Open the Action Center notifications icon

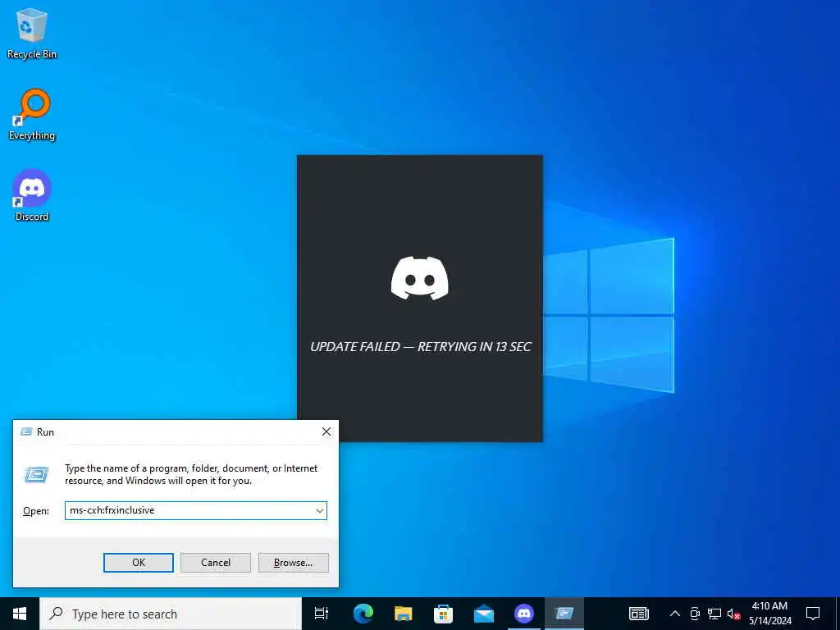point(813,614)
